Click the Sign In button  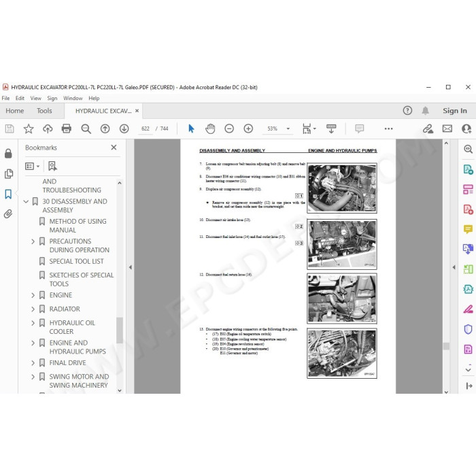point(454,110)
